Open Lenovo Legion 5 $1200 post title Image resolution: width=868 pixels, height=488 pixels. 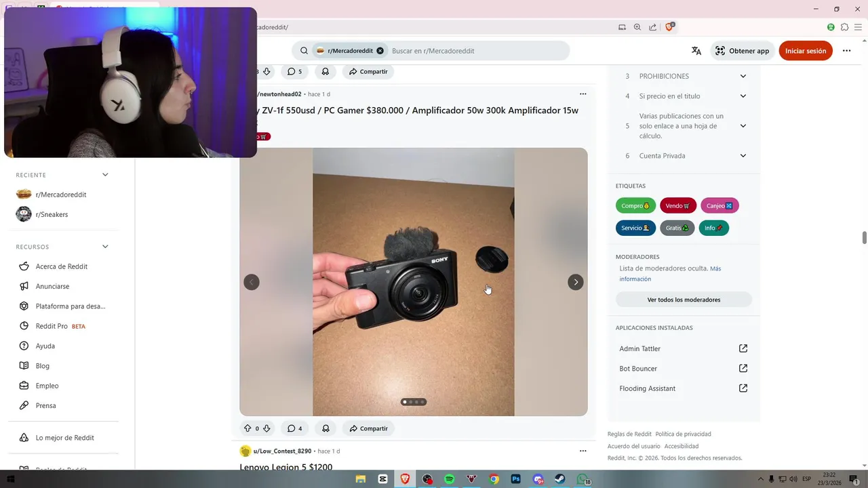tap(286, 467)
